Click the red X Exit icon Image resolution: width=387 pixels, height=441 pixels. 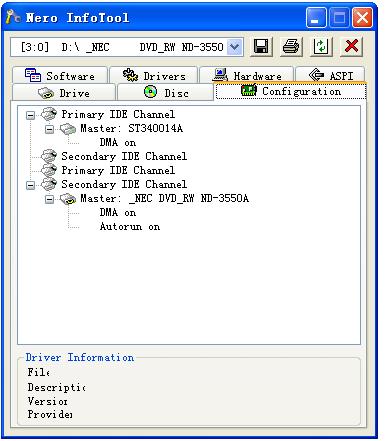[x=351, y=46]
